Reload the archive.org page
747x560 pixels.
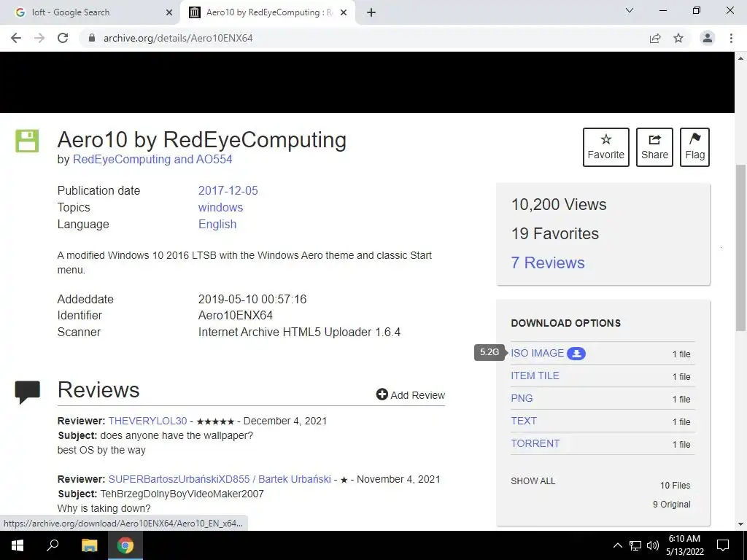point(63,38)
